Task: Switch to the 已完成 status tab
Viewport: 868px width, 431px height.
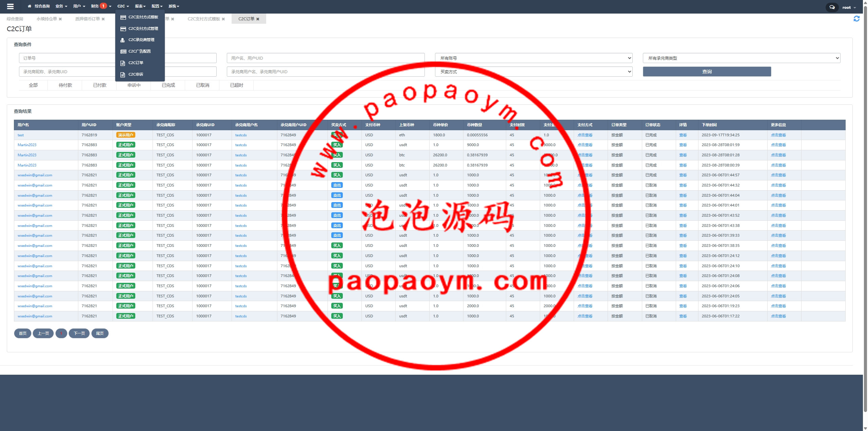Action: click(168, 85)
